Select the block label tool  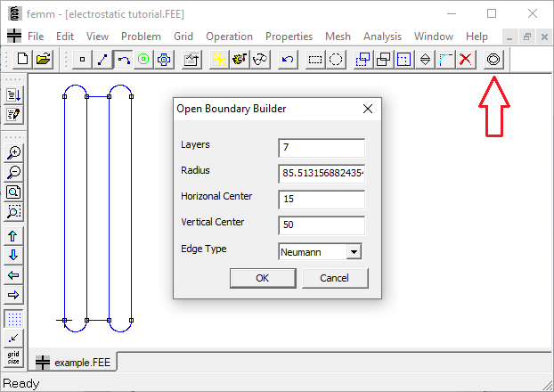pyautogui.click(x=143, y=60)
